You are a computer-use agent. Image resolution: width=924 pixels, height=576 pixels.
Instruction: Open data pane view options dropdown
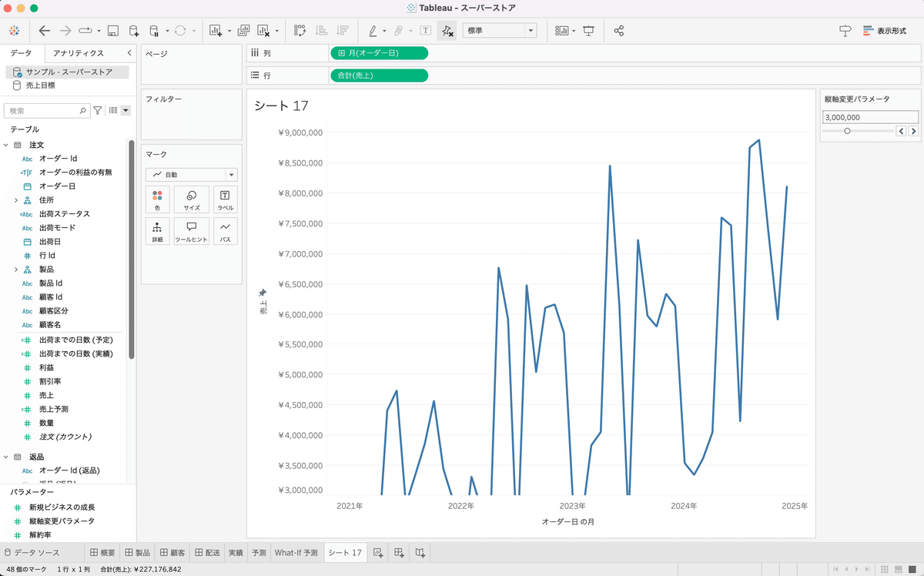126,111
